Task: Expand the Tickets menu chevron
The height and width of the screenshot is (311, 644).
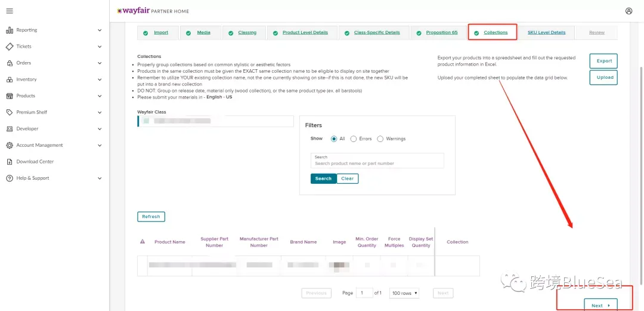Action: [100, 47]
